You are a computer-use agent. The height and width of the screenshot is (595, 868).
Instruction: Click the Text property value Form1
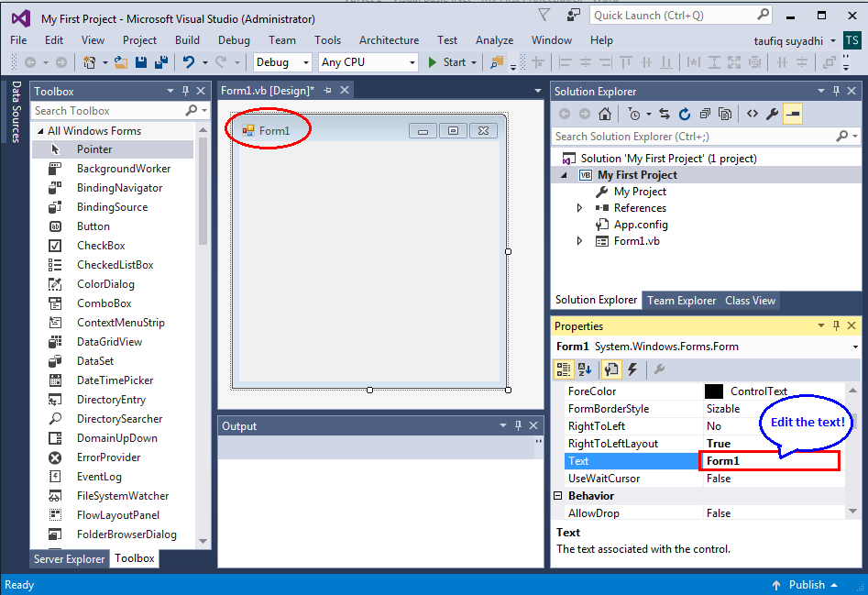(769, 461)
